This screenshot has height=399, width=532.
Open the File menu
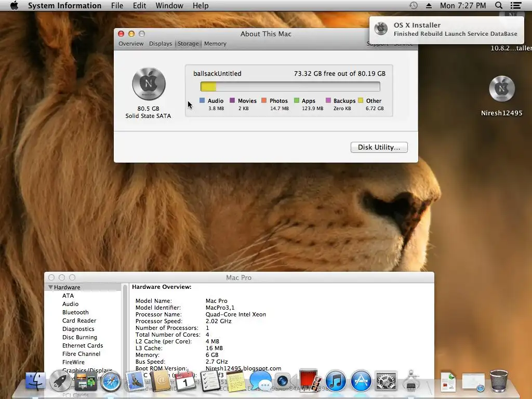(x=117, y=5)
